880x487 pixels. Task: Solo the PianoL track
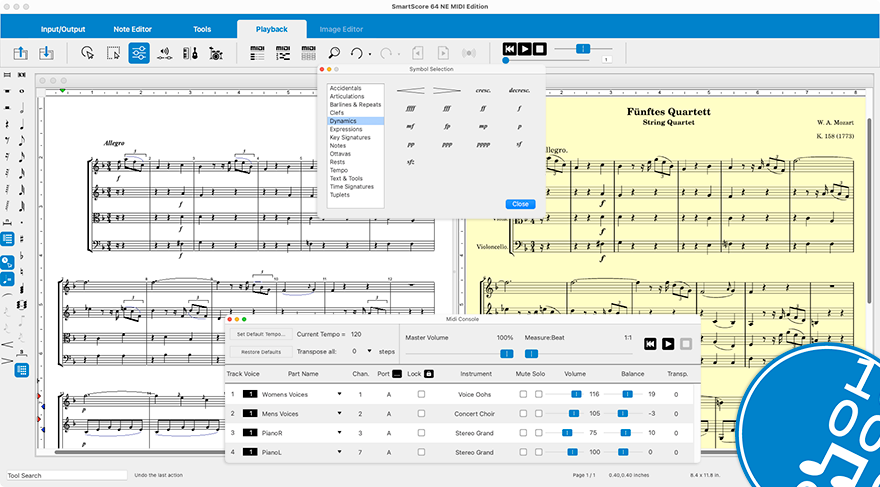pyautogui.click(x=539, y=452)
